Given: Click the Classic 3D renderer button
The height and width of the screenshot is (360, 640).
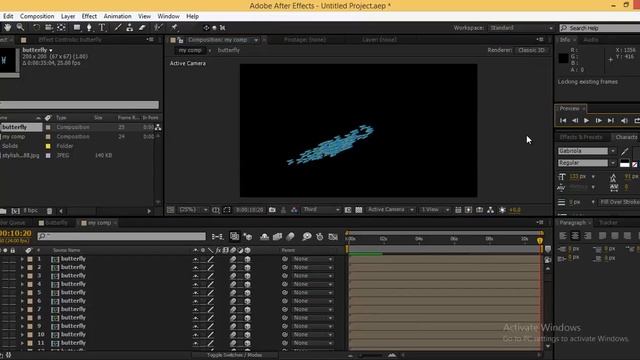Looking at the screenshot, I should 531,50.
